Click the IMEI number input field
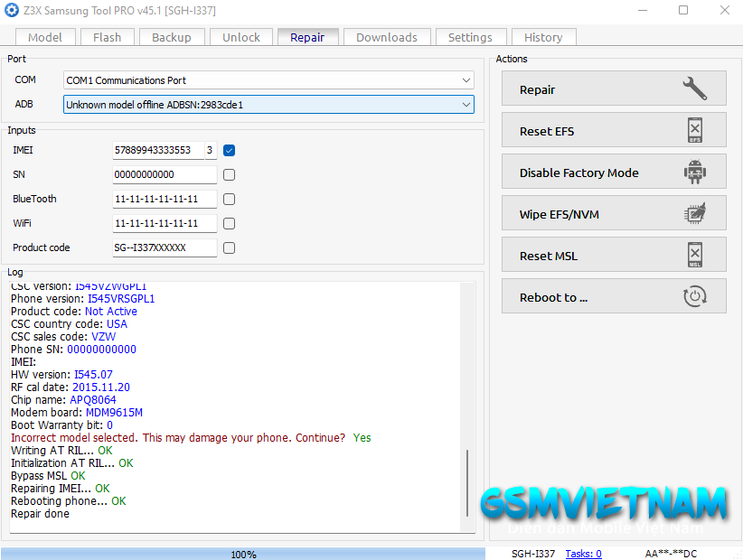The height and width of the screenshot is (560, 743). tap(158, 151)
